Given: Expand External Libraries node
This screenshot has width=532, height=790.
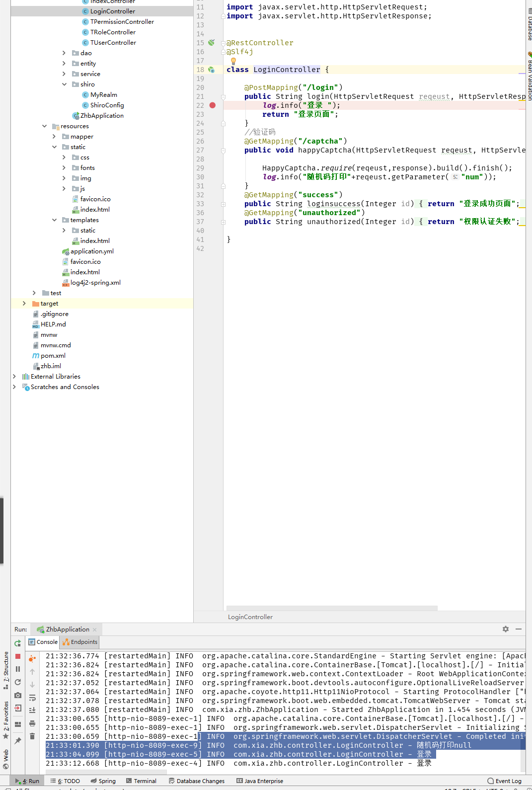Looking at the screenshot, I should pyautogui.click(x=14, y=377).
